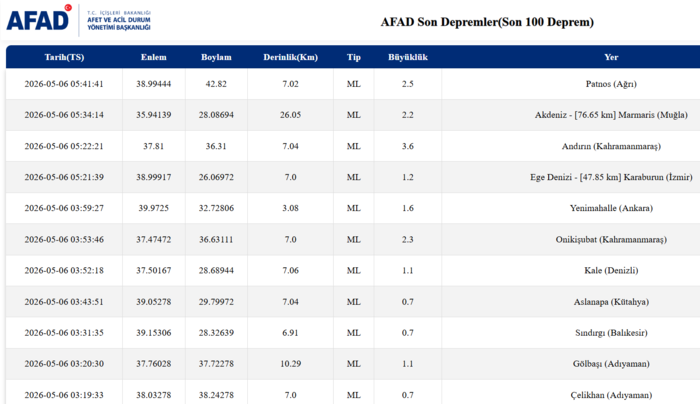Click latitude value 39.9725
Screen dimensions: 700x404
[154, 208]
